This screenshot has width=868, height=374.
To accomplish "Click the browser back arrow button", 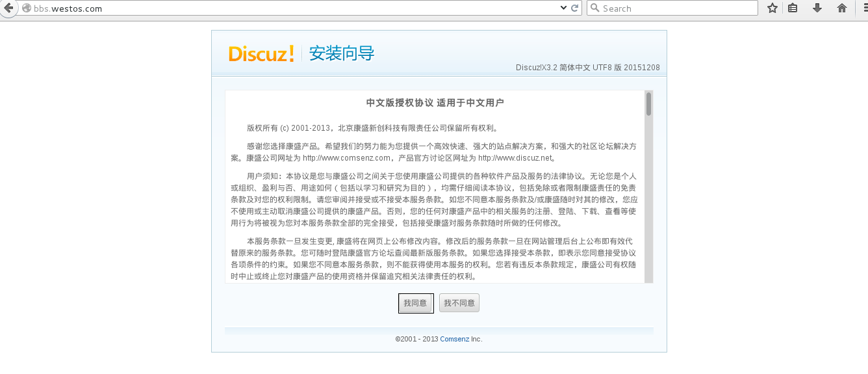I will 8,8.
